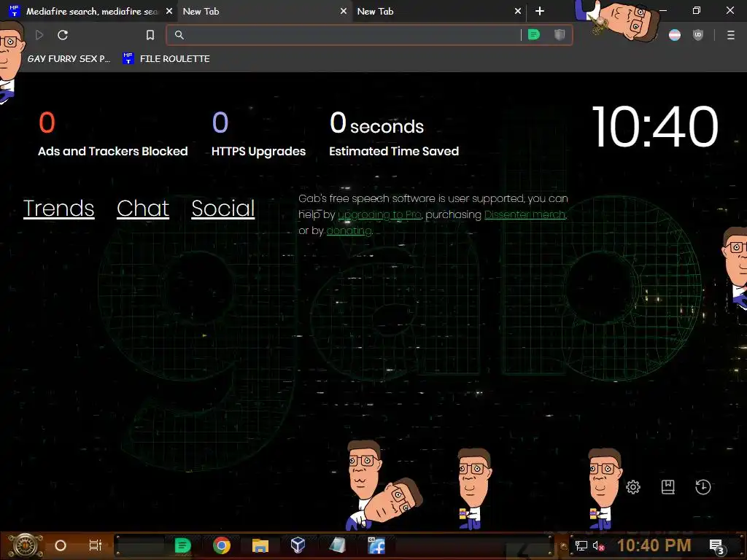
Task: Open the Trends link
Action: tap(58, 208)
